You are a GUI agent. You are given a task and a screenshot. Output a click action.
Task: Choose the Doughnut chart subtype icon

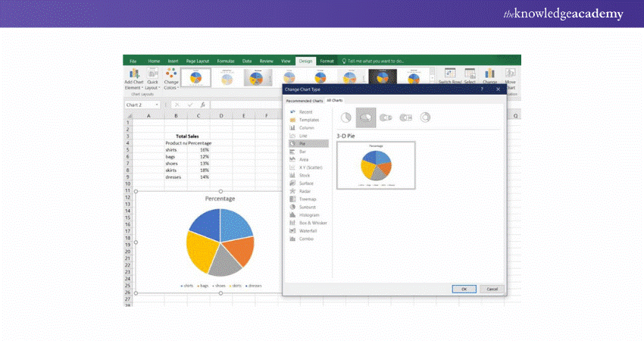(425, 117)
